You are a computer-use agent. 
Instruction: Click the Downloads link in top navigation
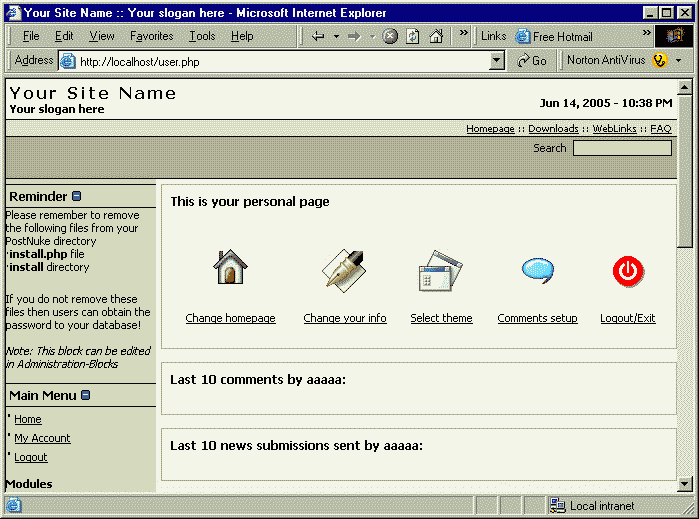click(x=553, y=129)
